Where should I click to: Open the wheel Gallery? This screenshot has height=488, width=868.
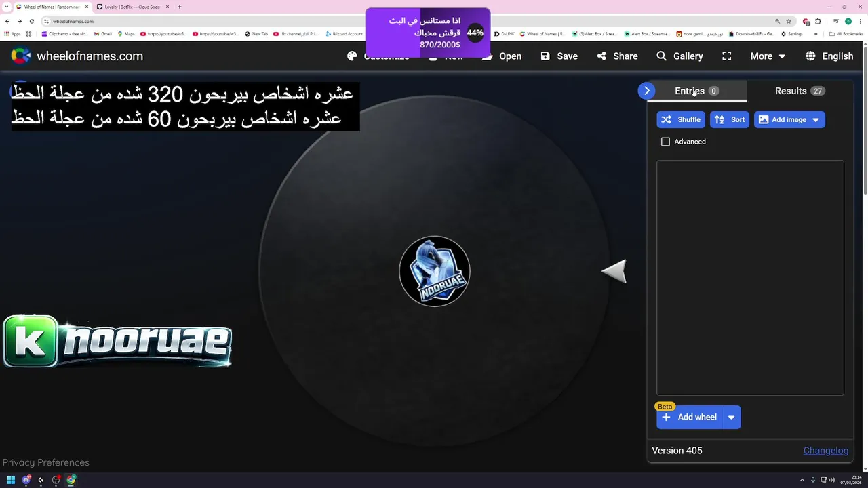[679, 56]
